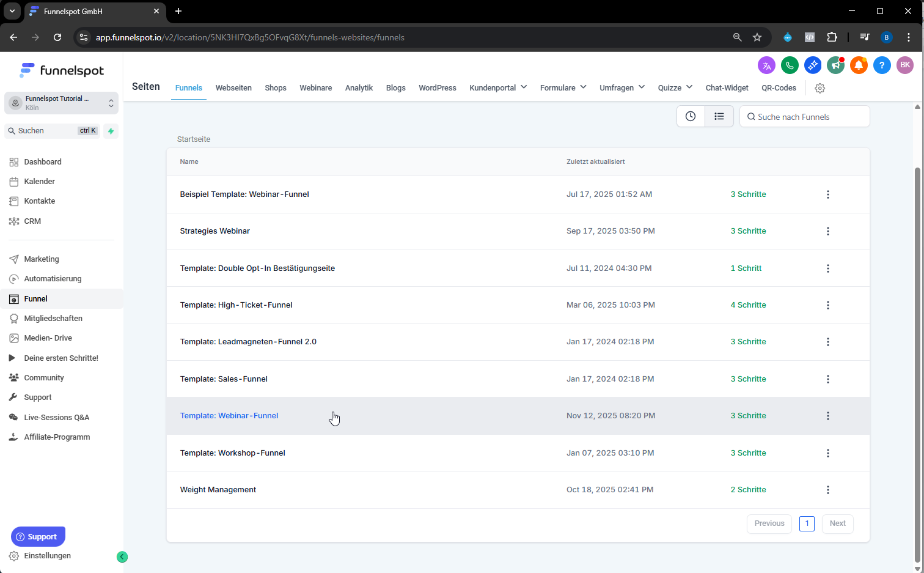Open the Strategies Webinar funnel
Image resolution: width=924 pixels, height=573 pixels.
pyautogui.click(x=215, y=231)
